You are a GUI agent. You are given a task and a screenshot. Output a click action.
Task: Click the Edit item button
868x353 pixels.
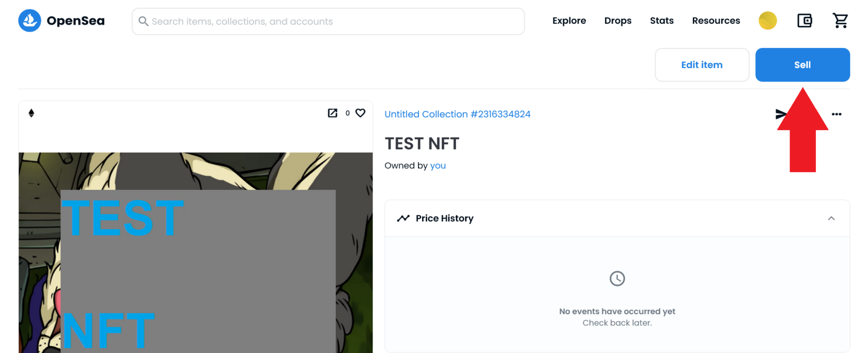coord(702,65)
